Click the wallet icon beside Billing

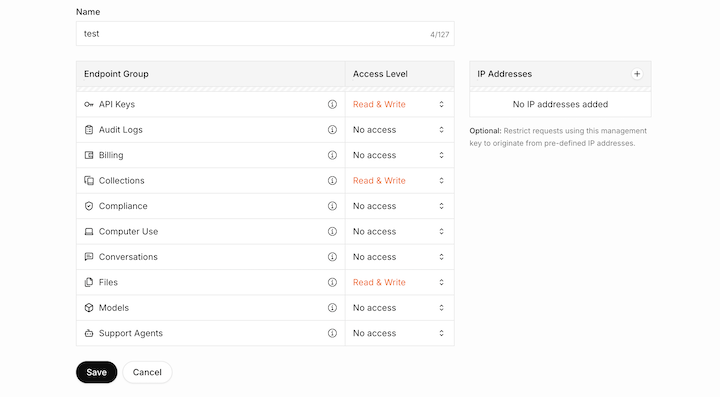tap(89, 155)
